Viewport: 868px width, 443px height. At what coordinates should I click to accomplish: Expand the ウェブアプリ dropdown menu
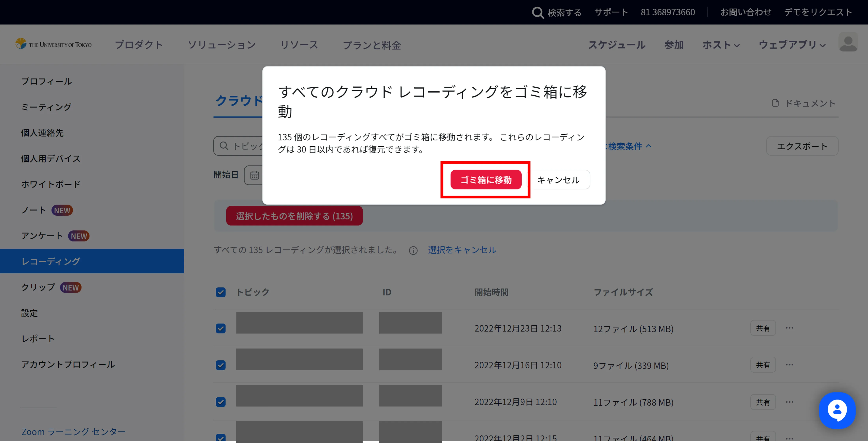pos(791,45)
